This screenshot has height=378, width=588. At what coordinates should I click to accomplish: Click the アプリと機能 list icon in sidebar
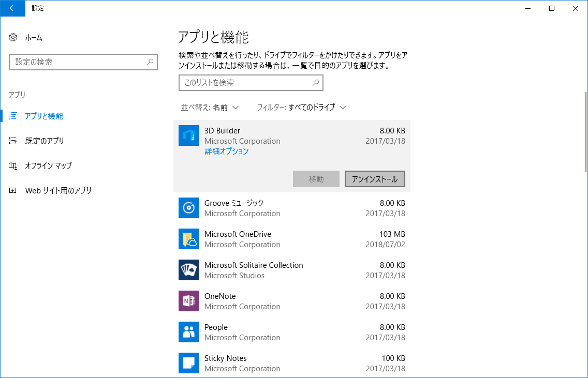[13, 116]
